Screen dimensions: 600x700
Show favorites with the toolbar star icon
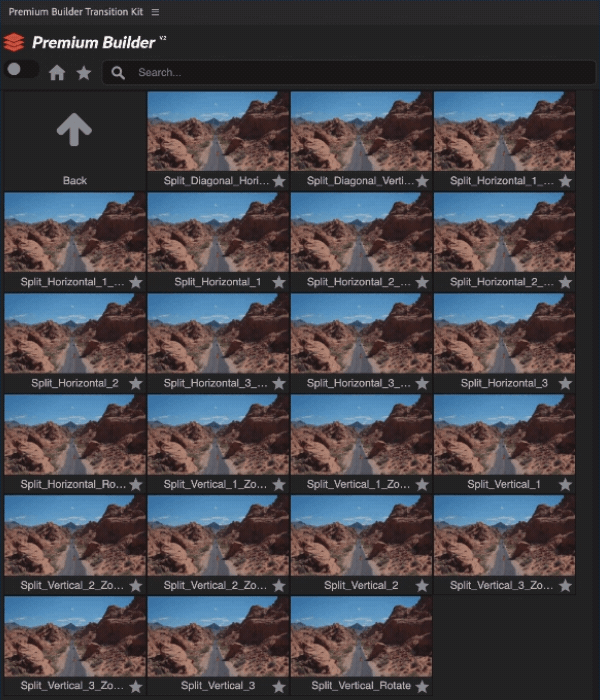[x=83, y=72]
